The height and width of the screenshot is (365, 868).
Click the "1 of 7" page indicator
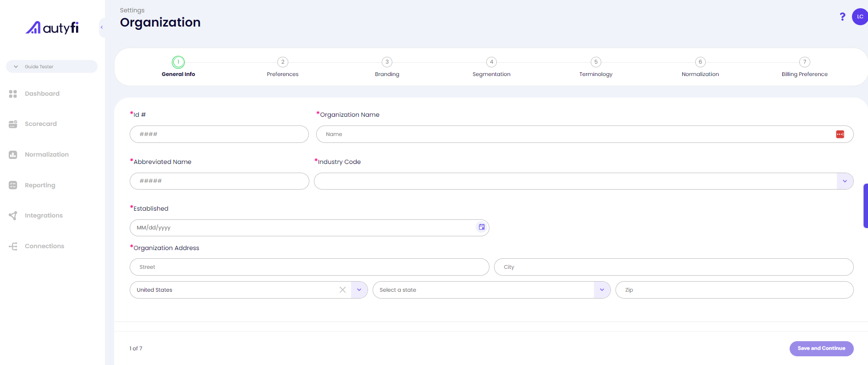pyautogui.click(x=136, y=349)
